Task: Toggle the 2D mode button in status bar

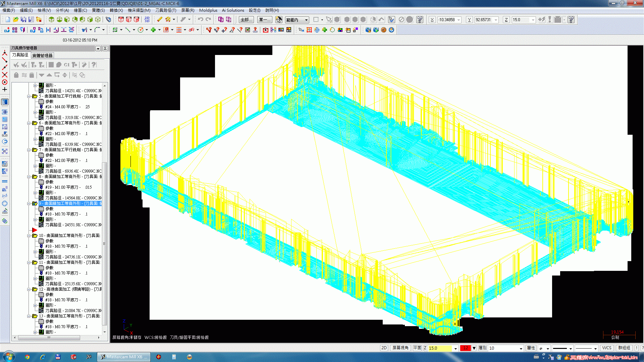Action: point(384,348)
